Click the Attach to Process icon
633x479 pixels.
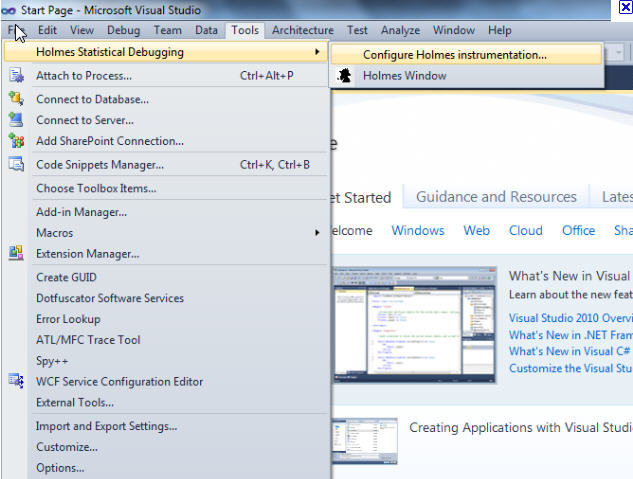(x=17, y=75)
